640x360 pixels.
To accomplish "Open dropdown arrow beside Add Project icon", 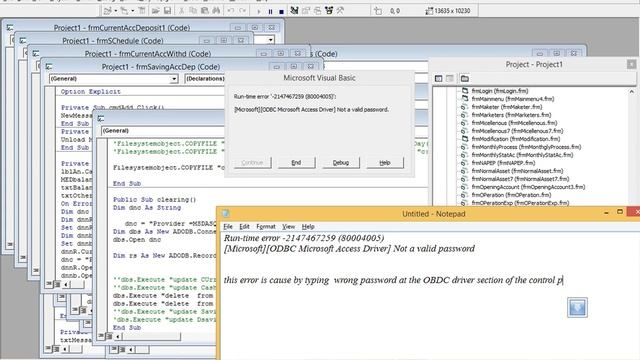I will click(x=116, y=11).
